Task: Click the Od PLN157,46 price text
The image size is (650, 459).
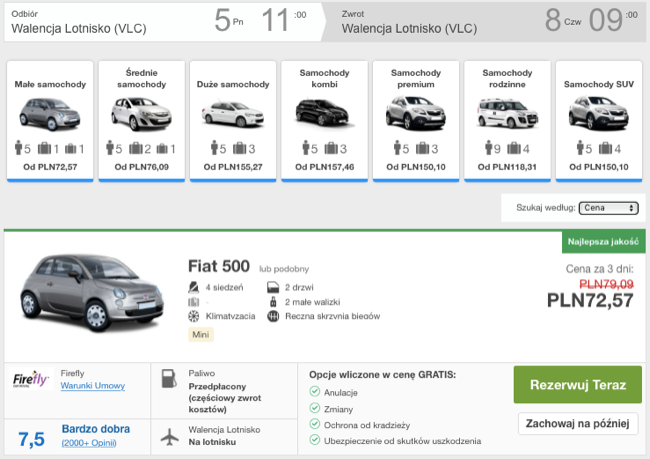Action: [x=325, y=167]
